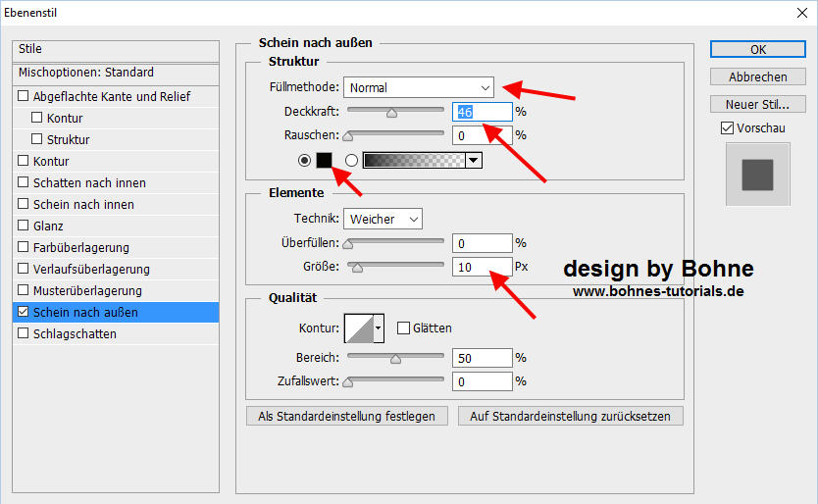Click the gradient preview bar

[413, 160]
